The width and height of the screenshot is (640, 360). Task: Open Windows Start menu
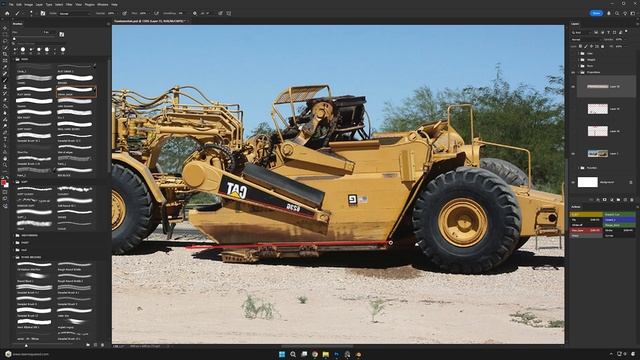[282, 354]
